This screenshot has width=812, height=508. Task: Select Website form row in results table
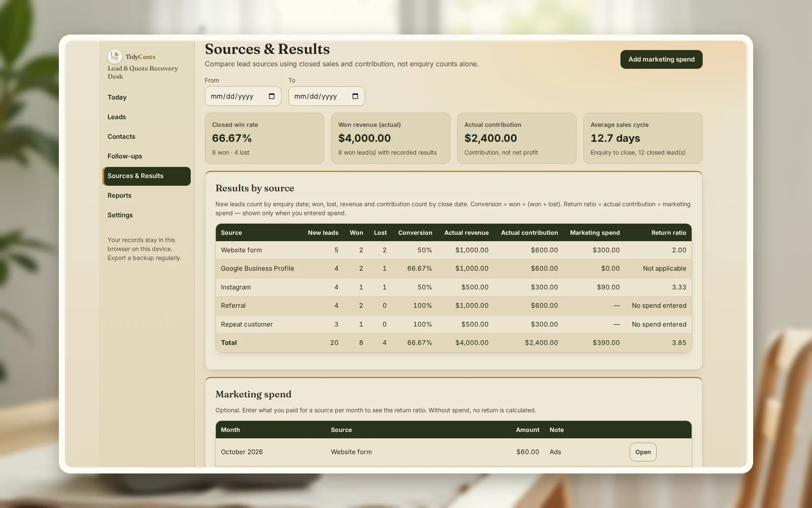[x=453, y=250]
